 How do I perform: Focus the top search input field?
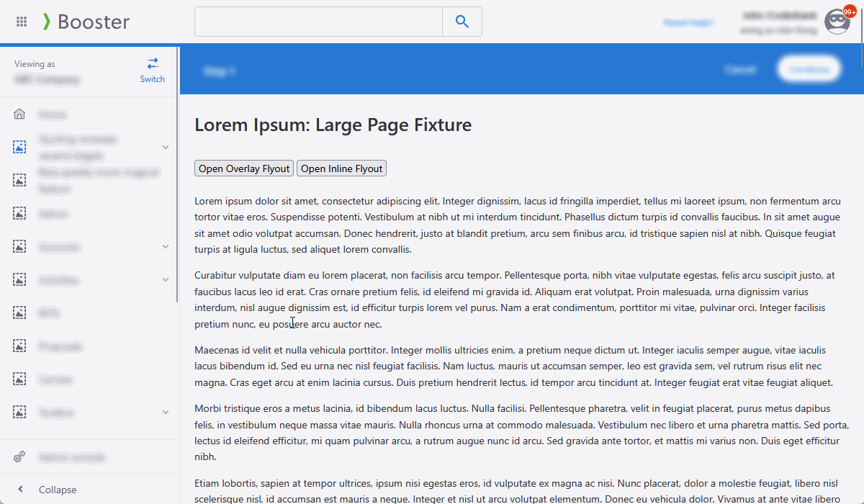[318, 22]
